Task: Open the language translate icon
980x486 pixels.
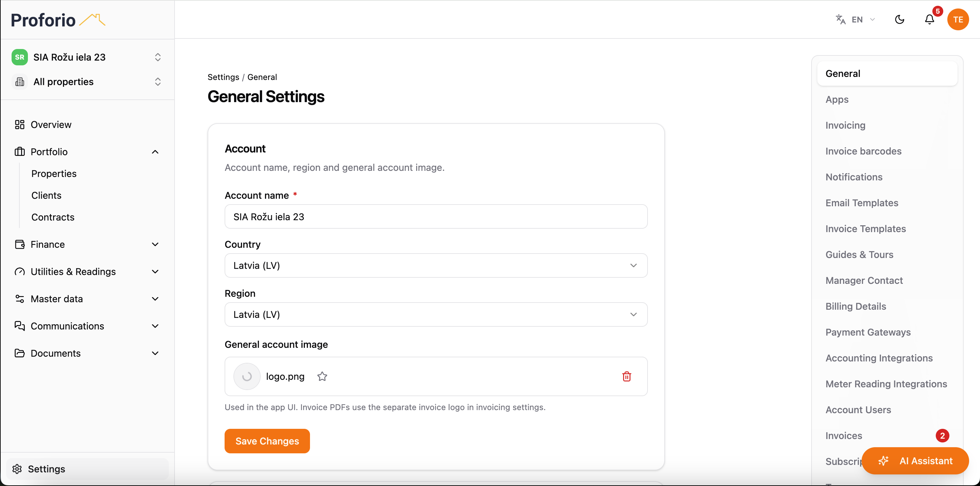Action: pos(840,19)
